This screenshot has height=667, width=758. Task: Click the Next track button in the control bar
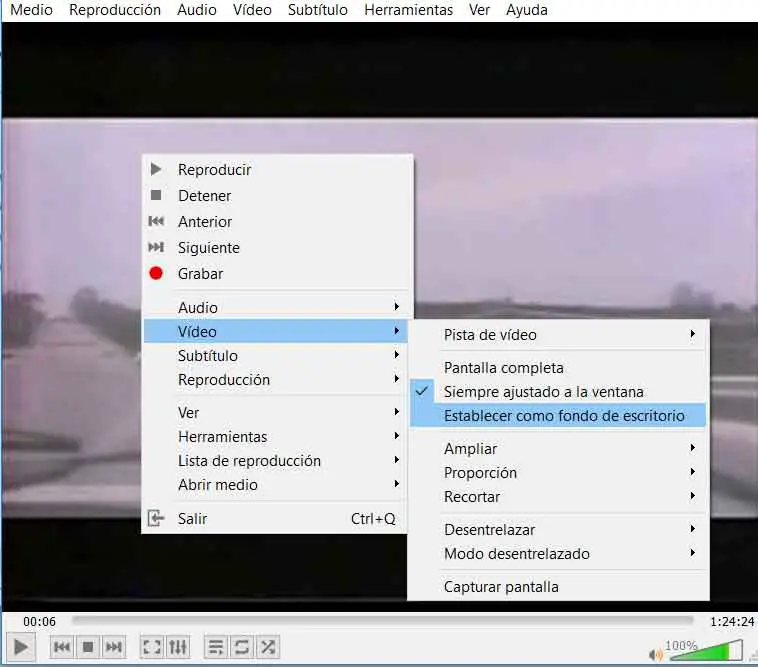(114, 647)
